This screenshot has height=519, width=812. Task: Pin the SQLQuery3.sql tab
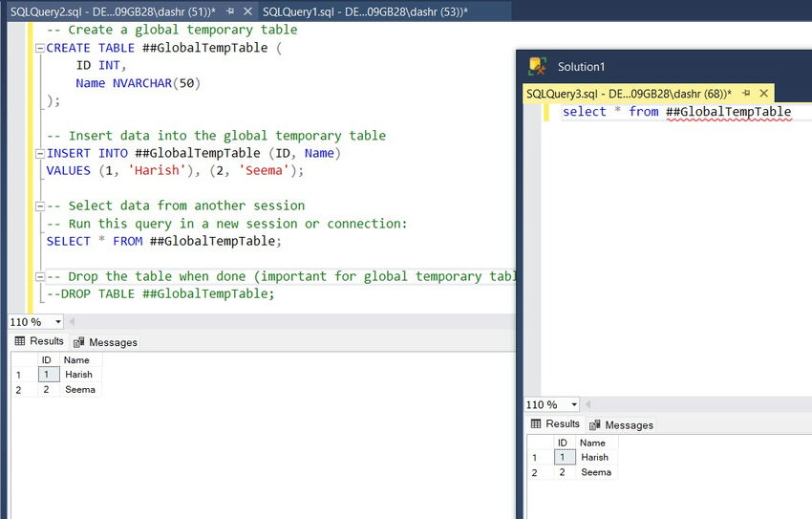(746, 94)
